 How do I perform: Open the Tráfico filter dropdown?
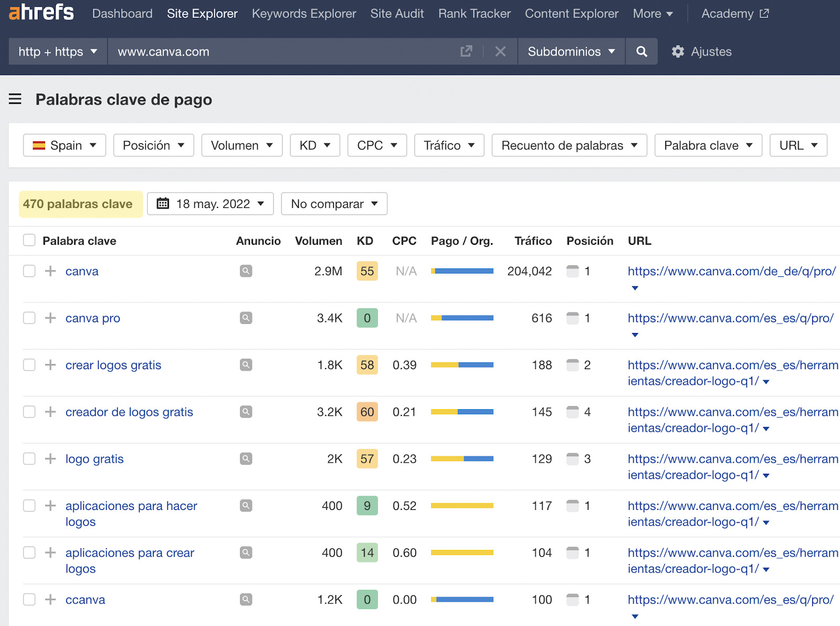tap(449, 145)
